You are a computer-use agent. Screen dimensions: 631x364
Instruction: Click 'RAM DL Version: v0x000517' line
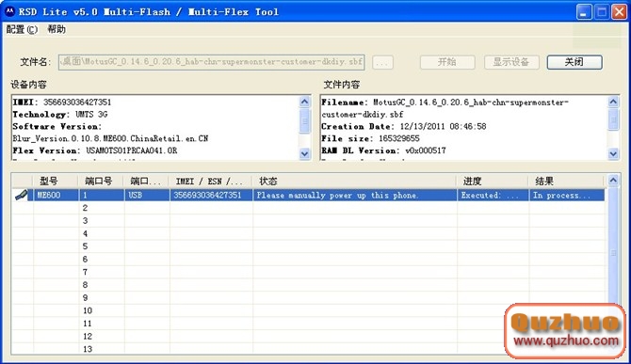click(383, 150)
